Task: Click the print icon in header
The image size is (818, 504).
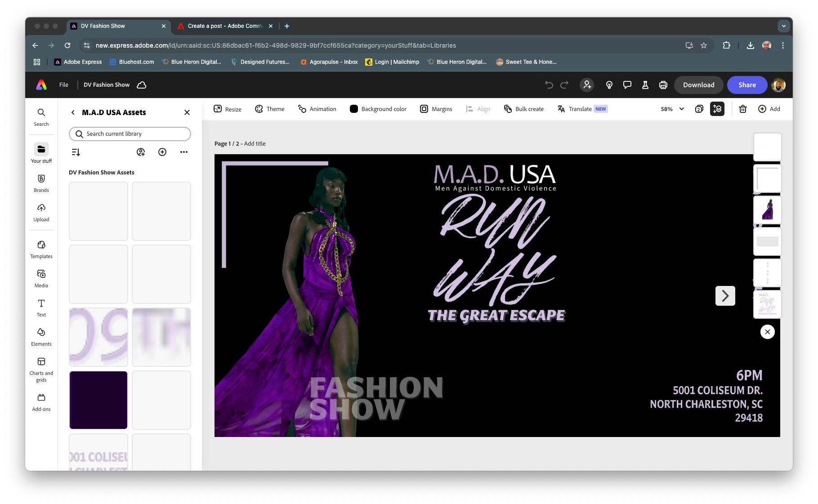Action: click(x=663, y=85)
